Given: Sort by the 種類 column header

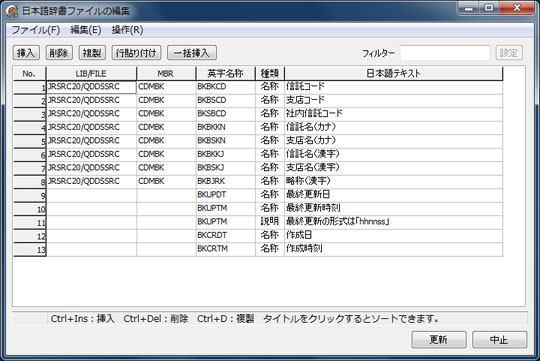Looking at the screenshot, I should coord(270,73).
